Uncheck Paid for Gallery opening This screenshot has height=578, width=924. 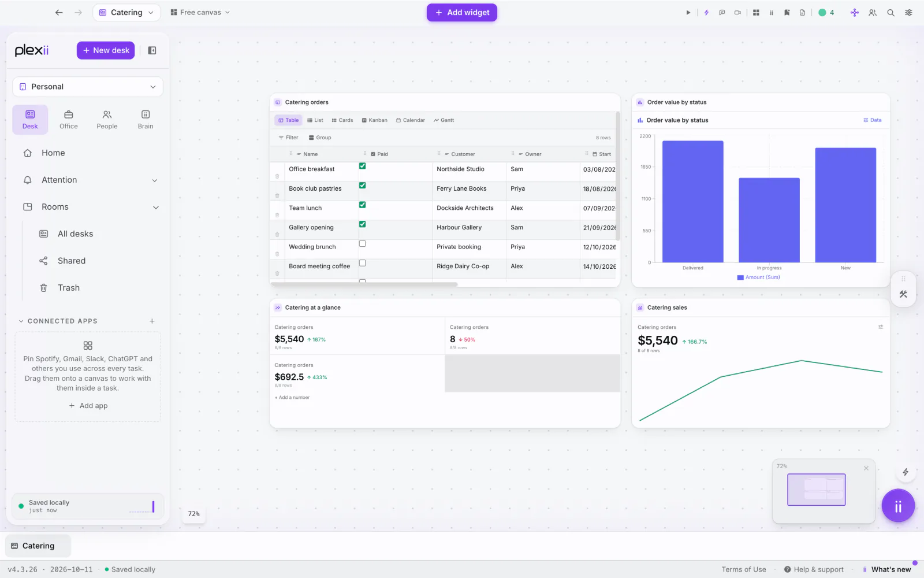point(363,224)
